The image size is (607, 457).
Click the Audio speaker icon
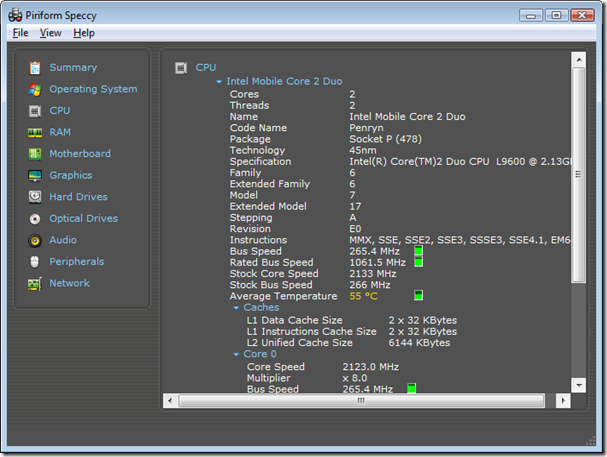[35, 241]
